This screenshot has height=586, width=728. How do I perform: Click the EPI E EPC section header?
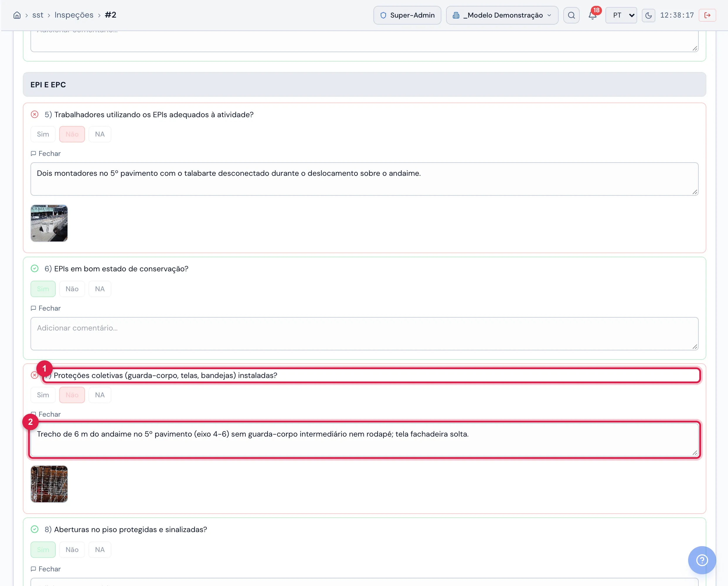(x=364, y=84)
